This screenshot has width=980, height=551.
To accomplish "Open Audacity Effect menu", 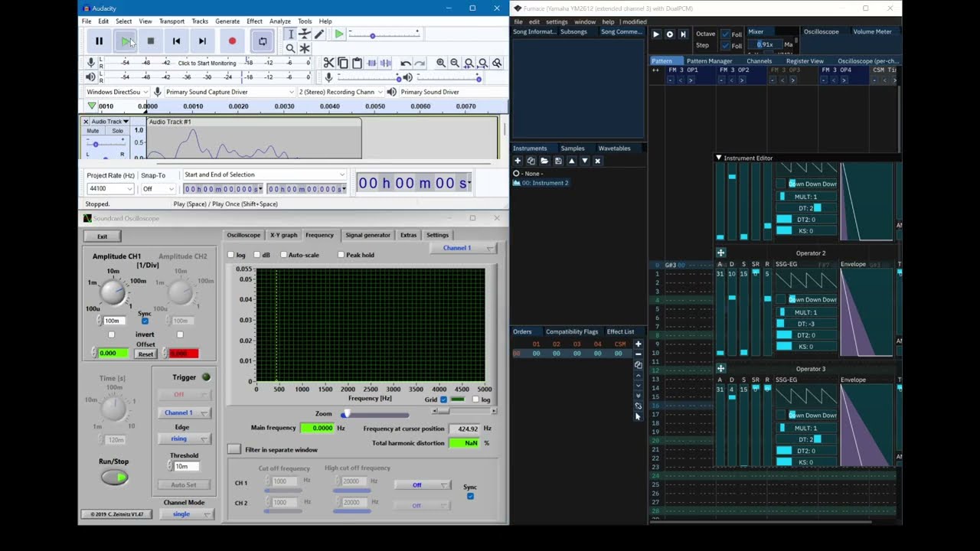I will (254, 21).
